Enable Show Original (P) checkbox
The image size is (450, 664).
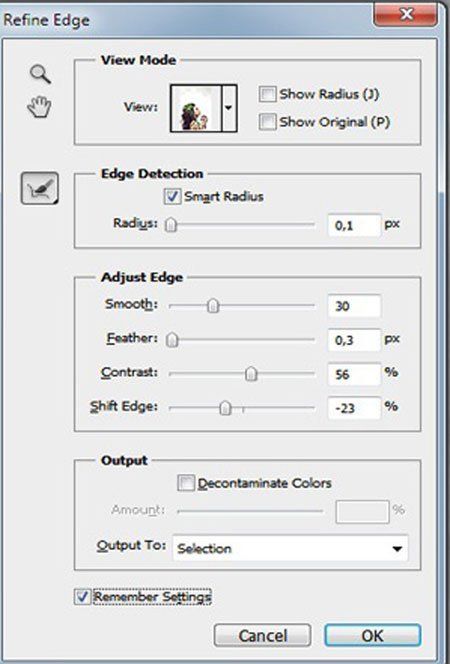pyautogui.click(x=268, y=122)
